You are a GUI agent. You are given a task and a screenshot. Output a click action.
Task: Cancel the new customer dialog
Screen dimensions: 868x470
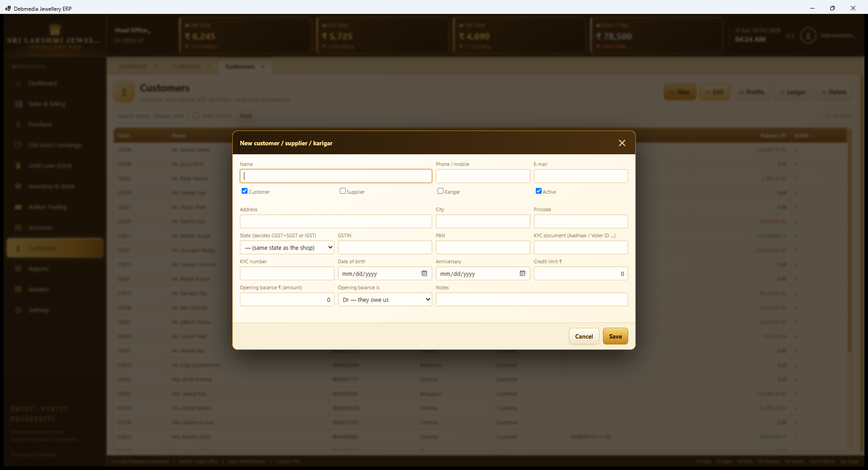click(584, 336)
